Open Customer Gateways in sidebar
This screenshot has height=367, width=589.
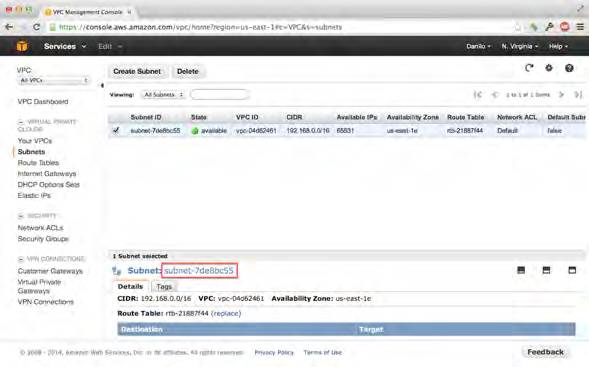50,271
